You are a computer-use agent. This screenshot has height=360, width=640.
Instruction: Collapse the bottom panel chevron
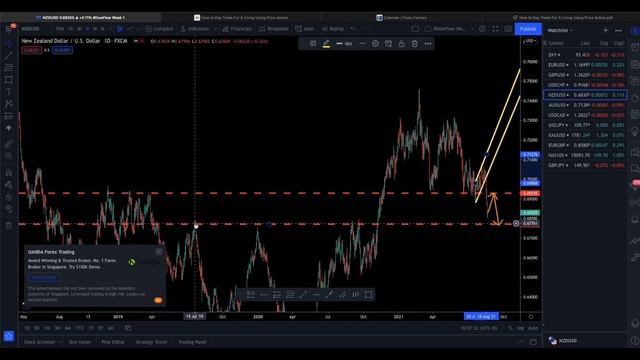pos(521,342)
